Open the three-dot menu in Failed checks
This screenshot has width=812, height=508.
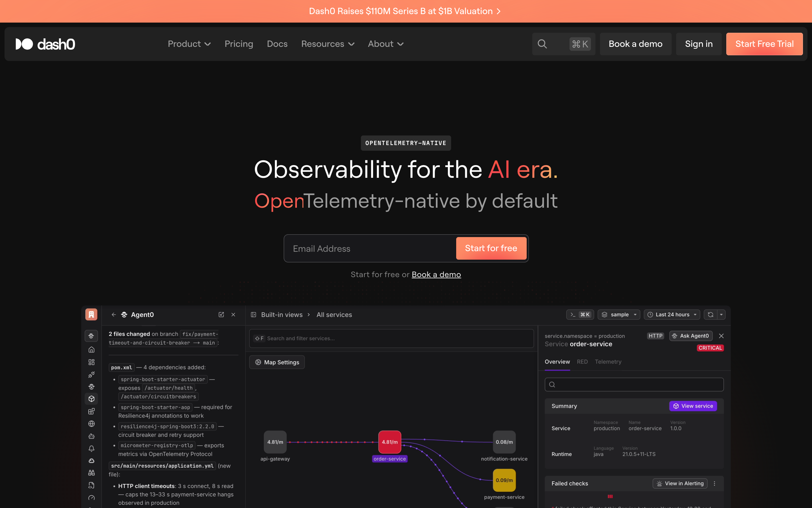(714, 483)
